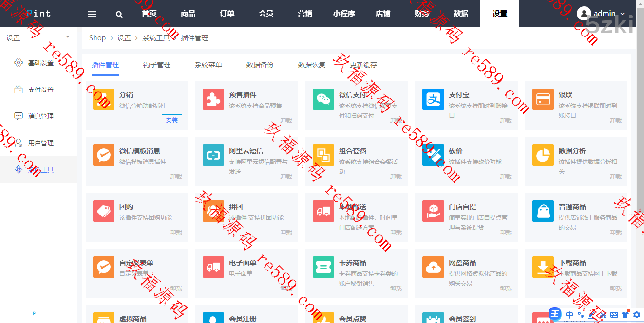Uninstall the 银联 plugin
Viewport: 644px width, 323px height.
tap(616, 120)
